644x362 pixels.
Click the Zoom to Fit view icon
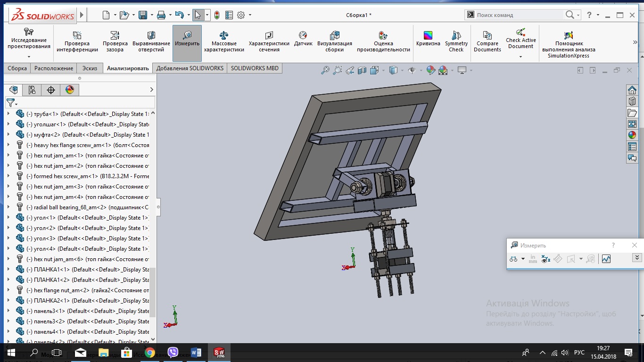click(x=325, y=71)
